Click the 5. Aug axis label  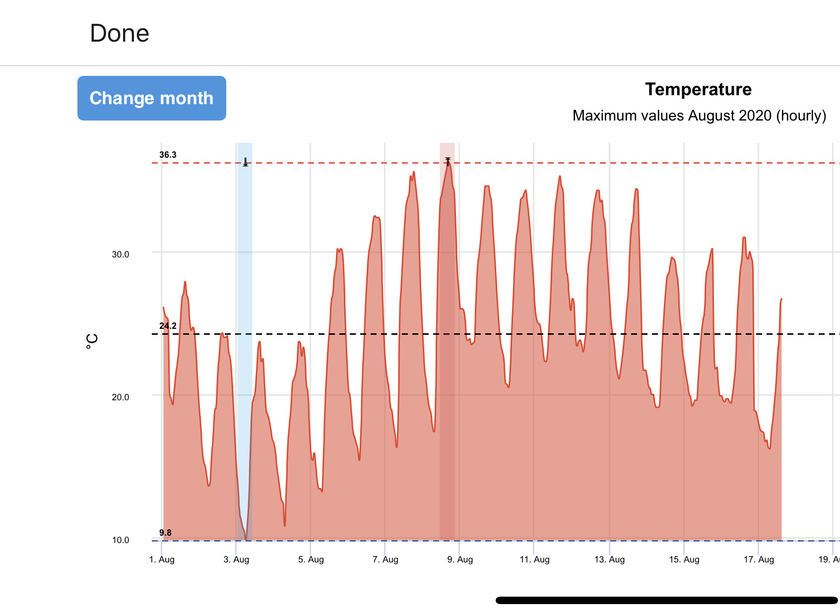311,559
